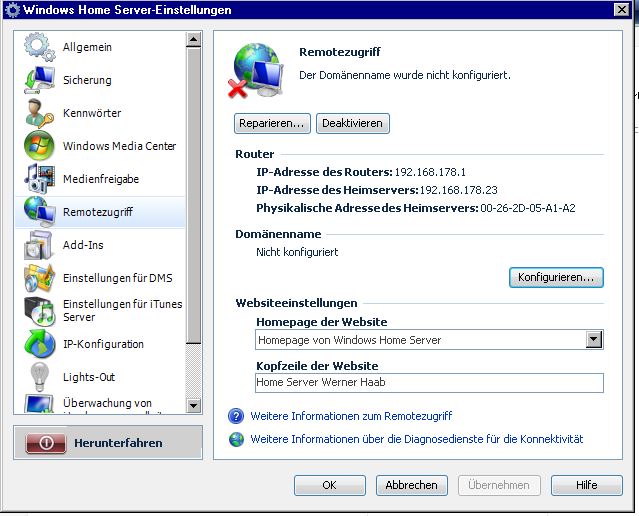The height and width of the screenshot is (516, 639).
Task: Select the Medienfreigabe media icon
Action: [39, 179]
